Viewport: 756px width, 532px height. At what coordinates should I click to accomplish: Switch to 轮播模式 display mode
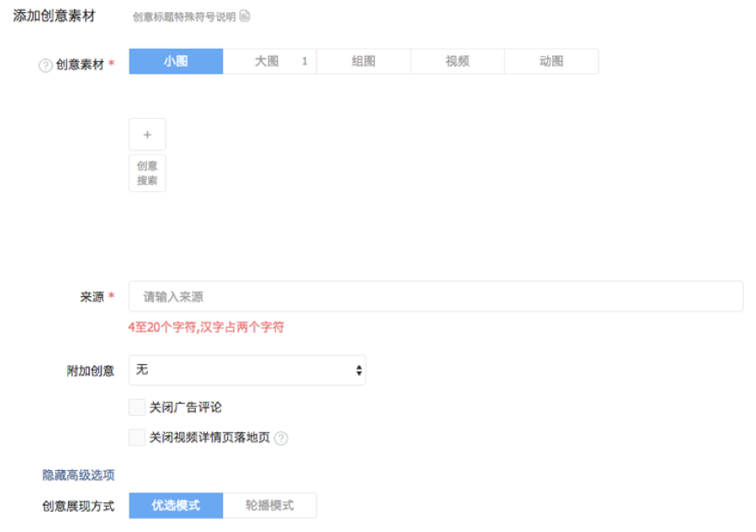[x=269, y=506]
